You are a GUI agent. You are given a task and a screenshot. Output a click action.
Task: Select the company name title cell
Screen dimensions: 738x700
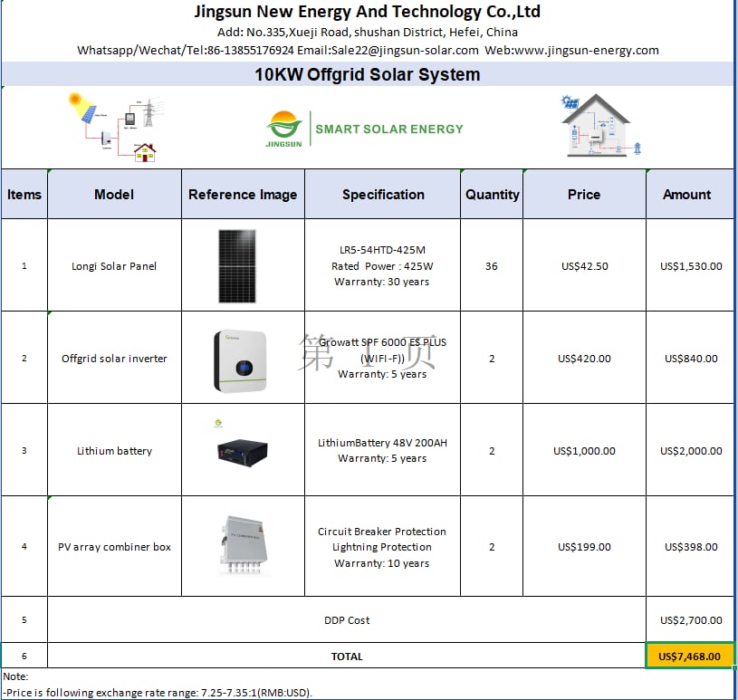(367, 12)
